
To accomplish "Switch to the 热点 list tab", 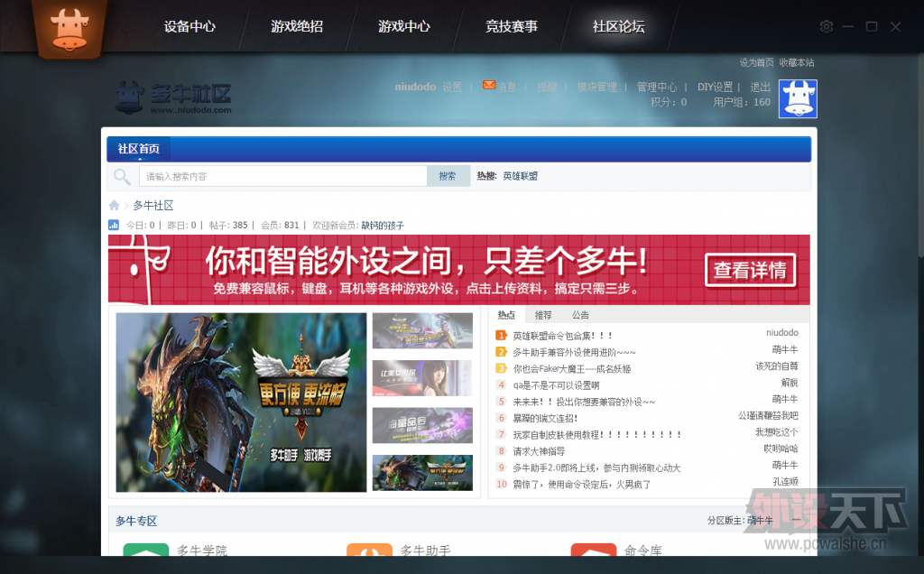I will pos(506,315).
